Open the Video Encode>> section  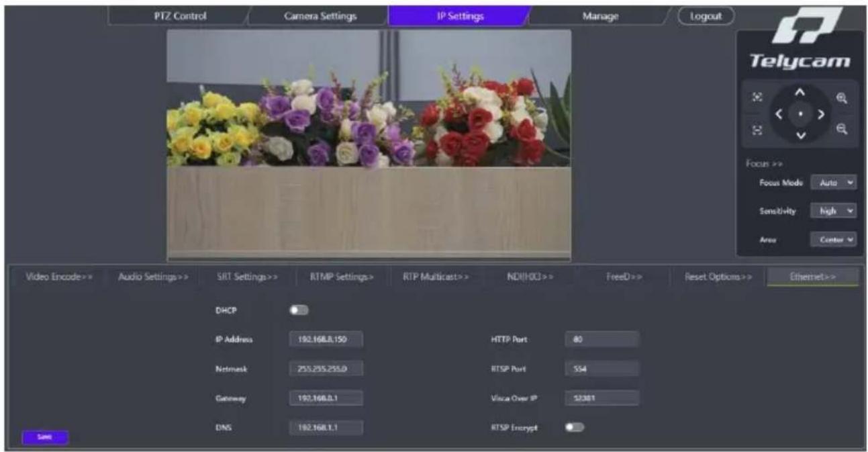pyautogui.click(x=58, y=276)
